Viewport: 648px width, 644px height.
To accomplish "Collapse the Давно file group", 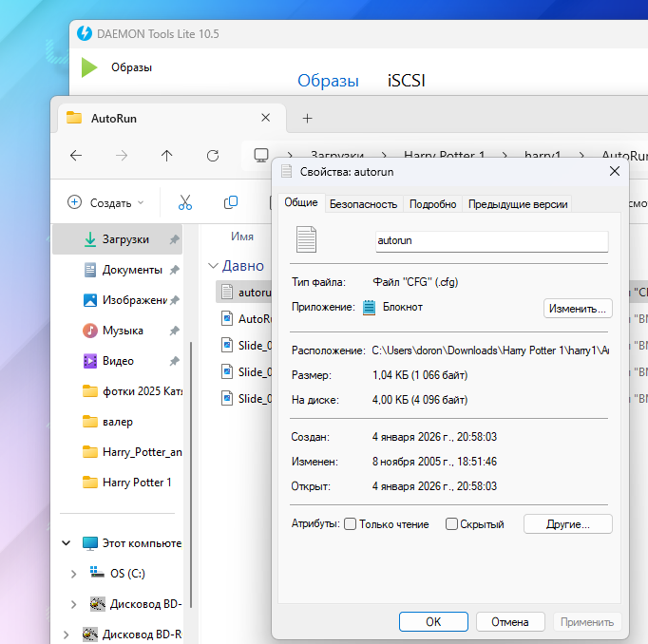I will click(x=212, y=266).
